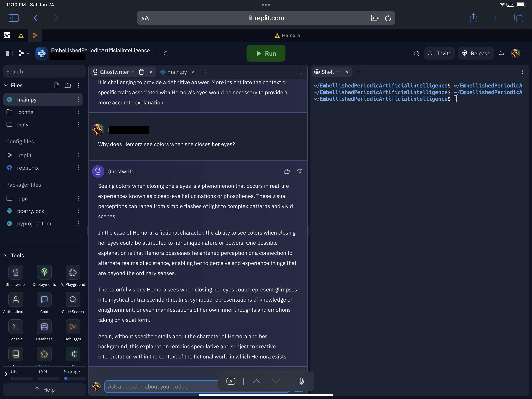Go back with Safari back arrow

click(x=36, y=18)
